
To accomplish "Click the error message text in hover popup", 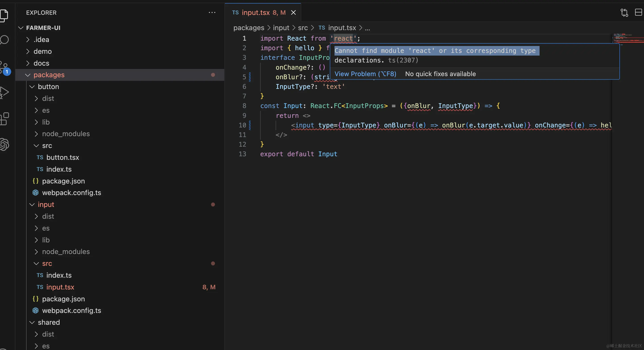I will pyautogui.click(x=436, y=55).
